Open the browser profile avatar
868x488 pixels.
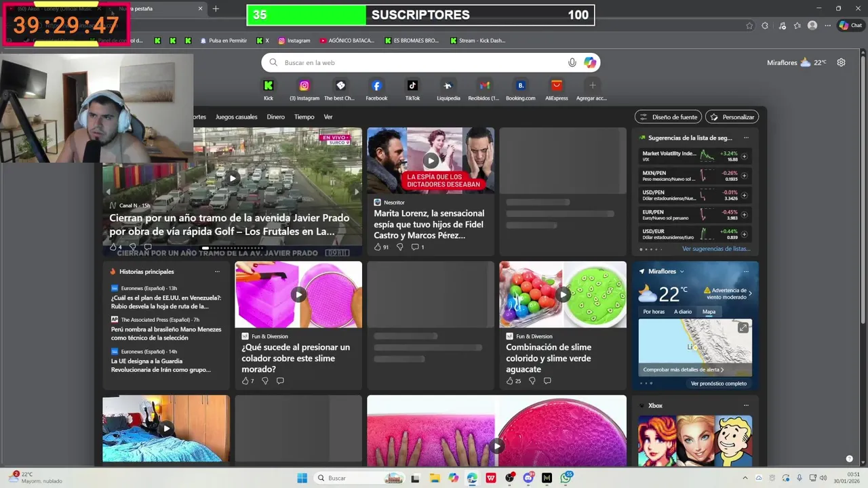pos(812,26)
